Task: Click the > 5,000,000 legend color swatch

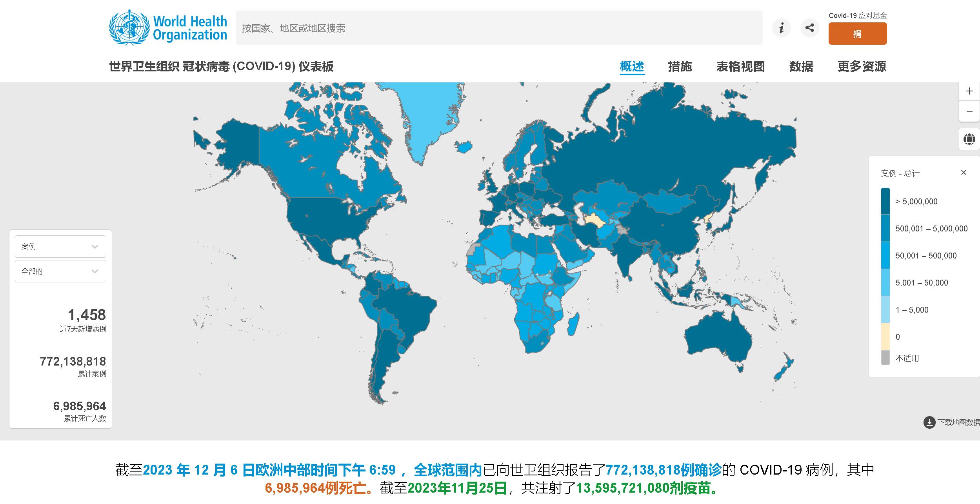Action: click(885, 202)
